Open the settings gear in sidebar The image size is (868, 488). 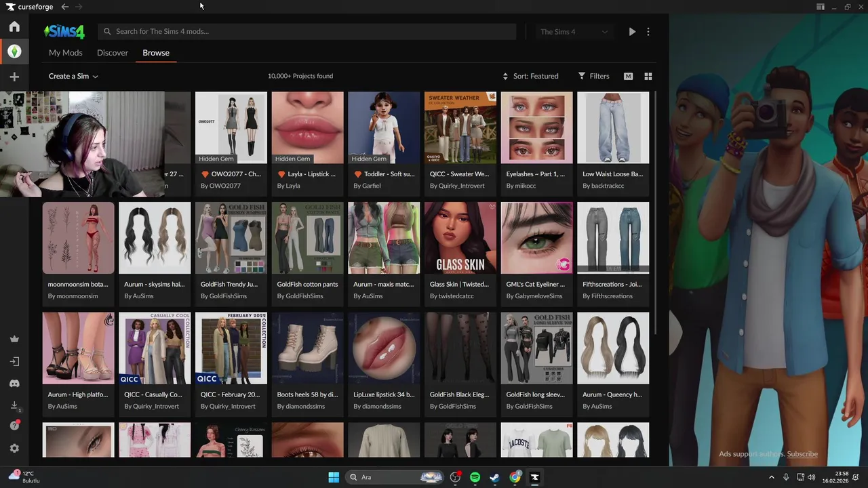tap(14, 448)
